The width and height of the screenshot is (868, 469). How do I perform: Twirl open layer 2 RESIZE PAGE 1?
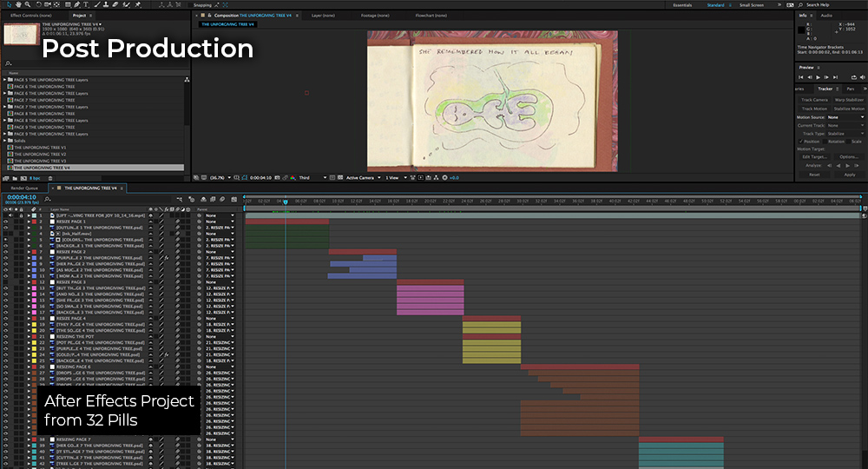[29, 221]
